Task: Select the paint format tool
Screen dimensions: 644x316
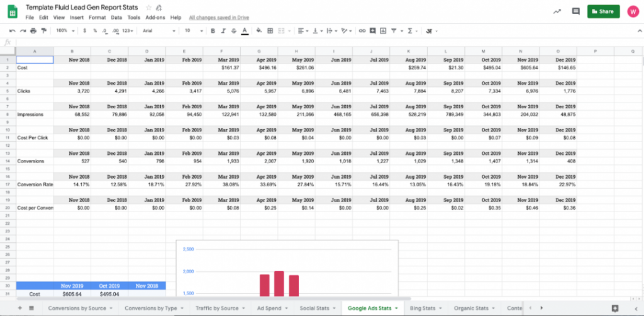Action: click(43, 30)
